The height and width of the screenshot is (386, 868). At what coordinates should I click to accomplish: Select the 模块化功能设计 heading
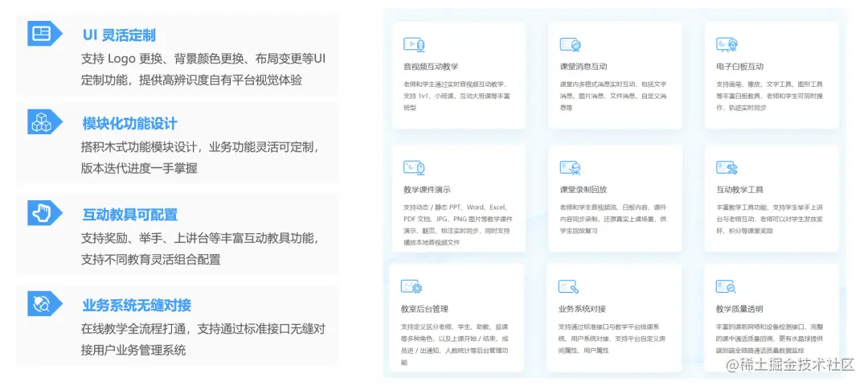click(130, 124)
